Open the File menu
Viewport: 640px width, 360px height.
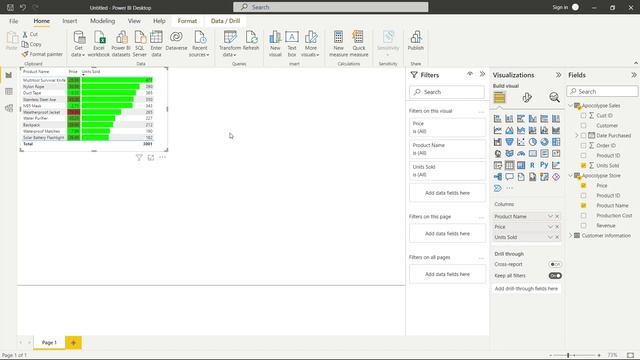click(x=13, y=21)
